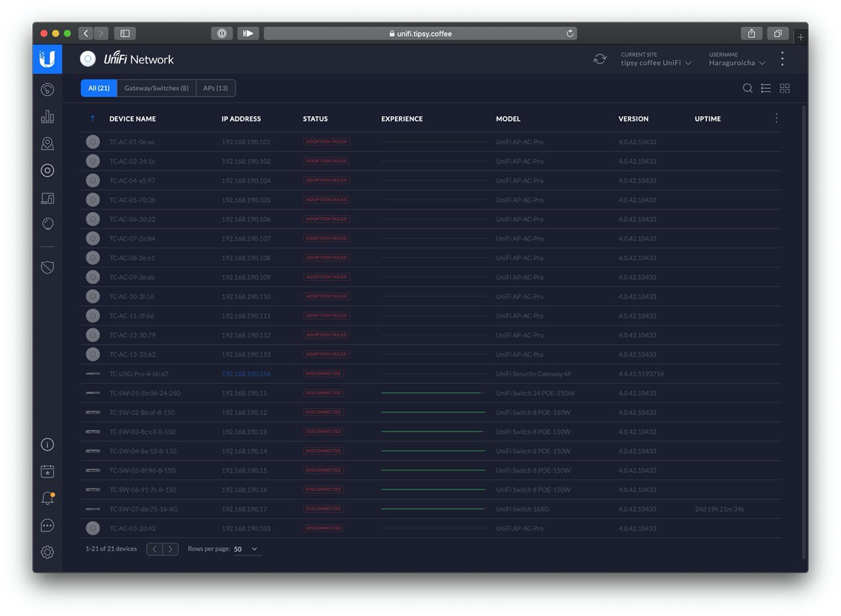The width and height of the screenshot is (841, 616).
Task: Select the All (21) tab
Action: click(x=99, y=88)
